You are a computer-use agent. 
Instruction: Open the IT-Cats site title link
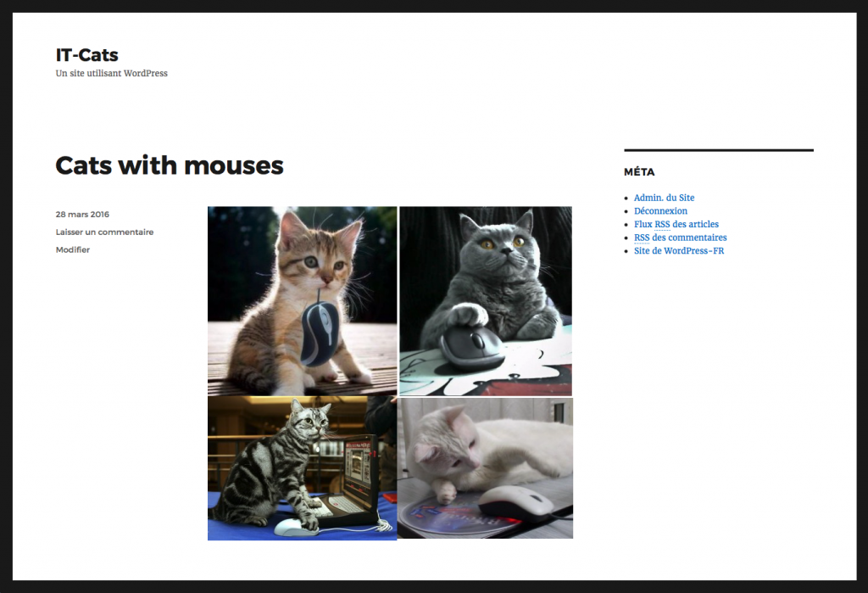coord(87,55)
